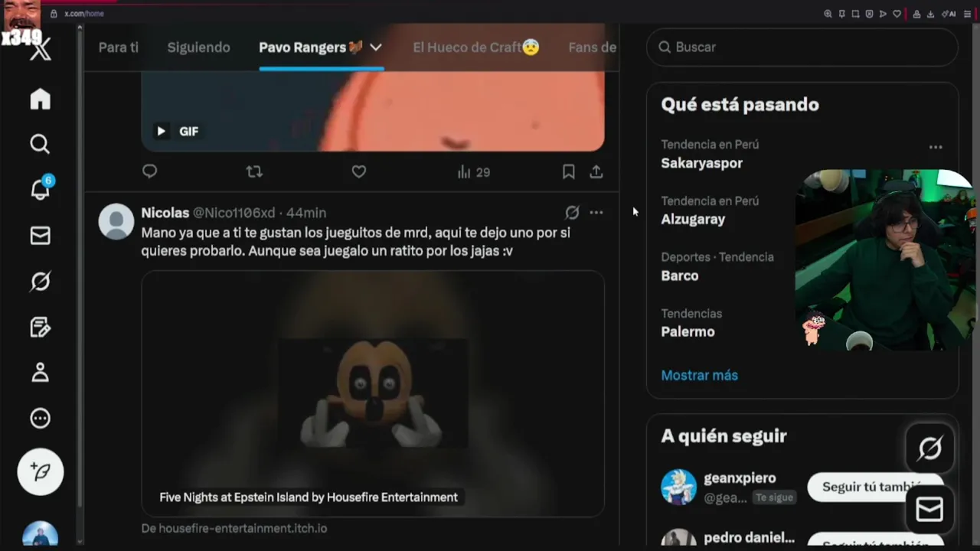Open more options for Sakaryaspor trend
Screen dimensions: 980x551
(x=936, y=147)
